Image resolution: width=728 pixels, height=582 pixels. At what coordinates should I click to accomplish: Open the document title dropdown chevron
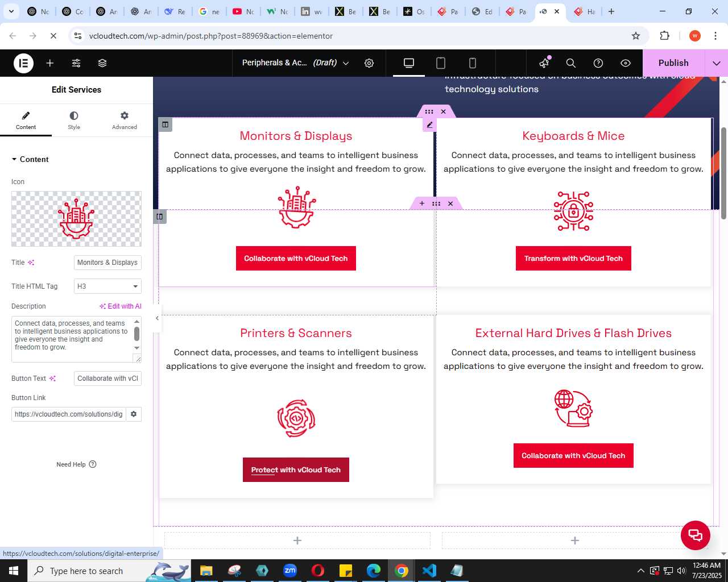coord(346,63)
